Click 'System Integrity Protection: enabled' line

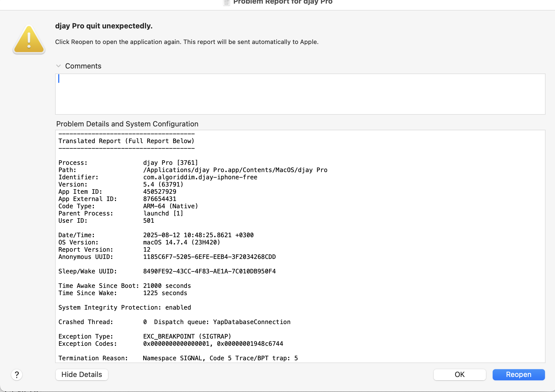click(x=125, y=307)
